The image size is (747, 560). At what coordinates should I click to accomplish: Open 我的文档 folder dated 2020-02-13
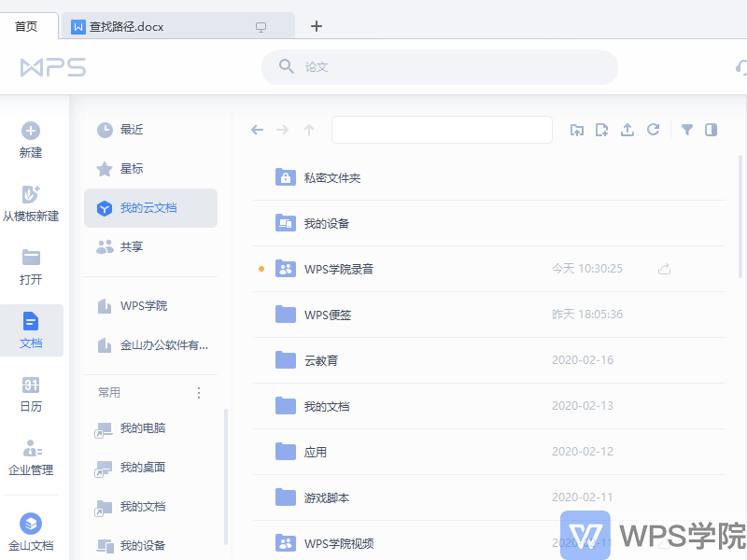coord(488,406)
